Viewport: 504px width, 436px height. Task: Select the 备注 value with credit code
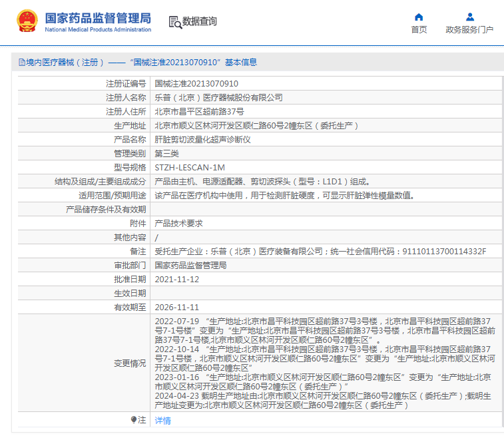(x=320, y=251)
